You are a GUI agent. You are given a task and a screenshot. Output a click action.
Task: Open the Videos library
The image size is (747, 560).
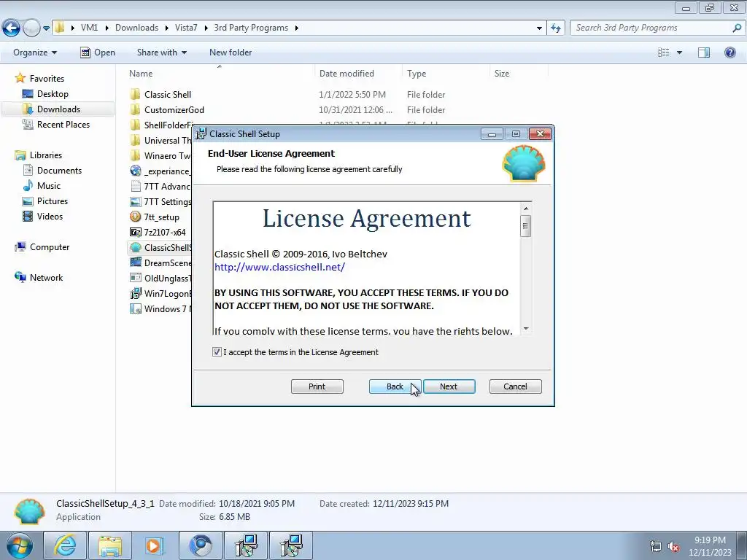point(50,216)
